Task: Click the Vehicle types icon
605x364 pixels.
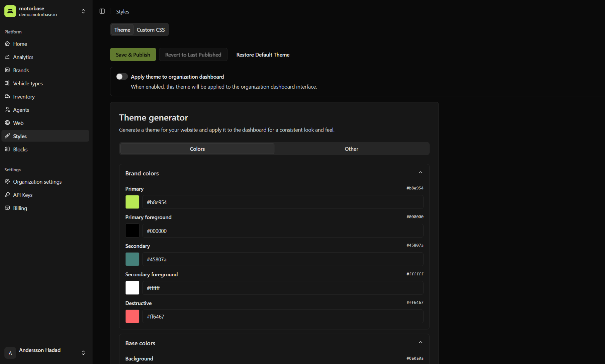Action: (7, 83)
